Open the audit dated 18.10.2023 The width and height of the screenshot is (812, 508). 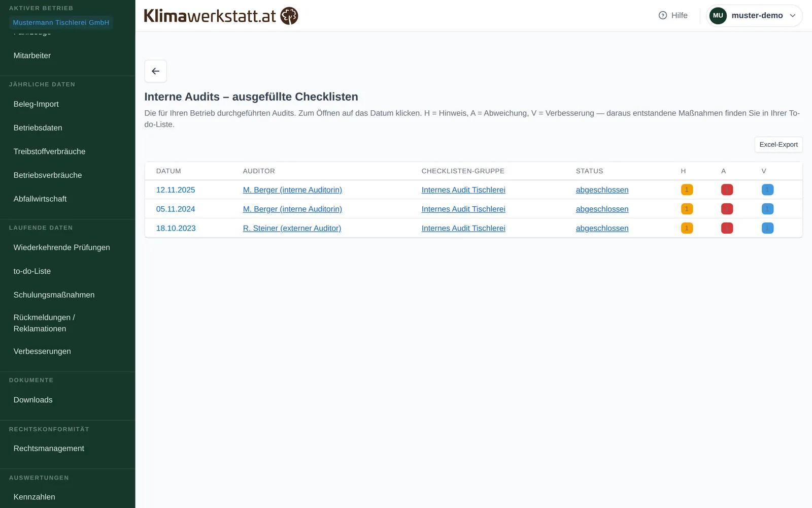(x=176, y=228)
